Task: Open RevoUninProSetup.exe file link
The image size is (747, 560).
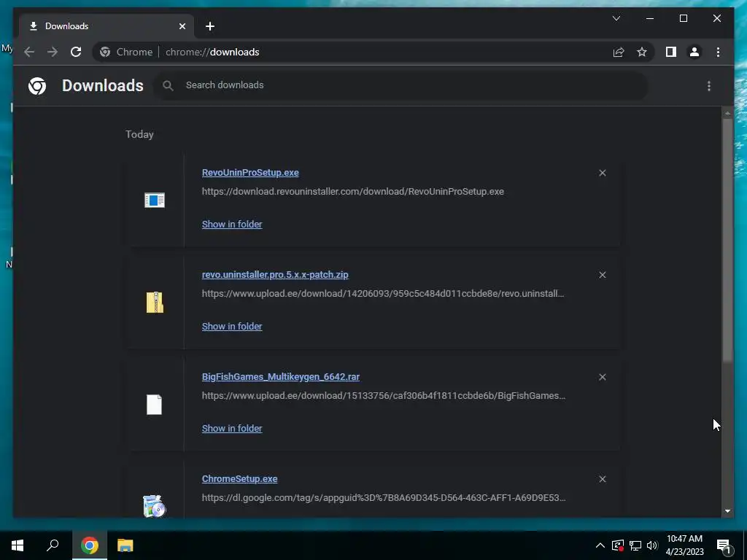Action: (x=250, y=172)
